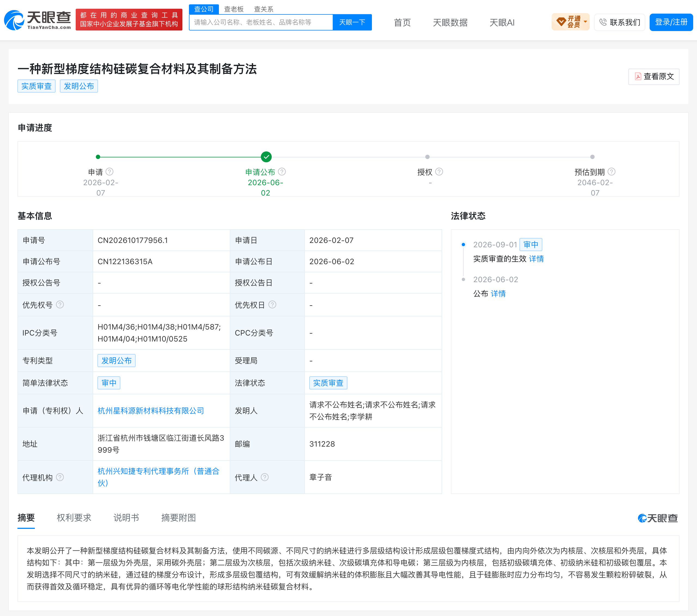Switch to the 查关系 search tab
The height and width of the screenshot is (616, 697).
point(264,9)
